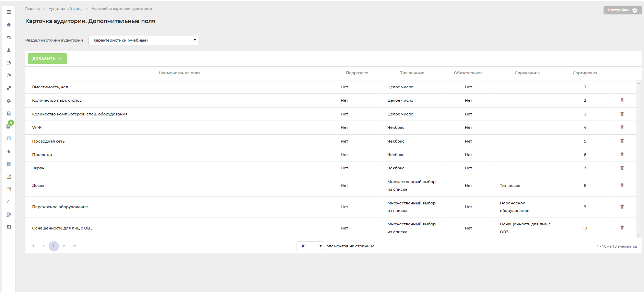This screenshot has width=644, height=292.
Task: Open the calculator sidebar icon
Action: [9, 164]
